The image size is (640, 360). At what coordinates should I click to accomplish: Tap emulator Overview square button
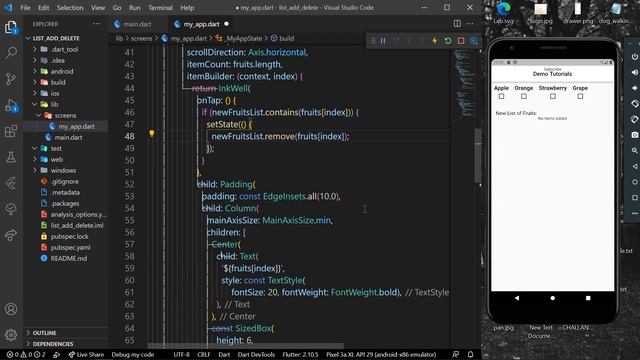[588, 298]
